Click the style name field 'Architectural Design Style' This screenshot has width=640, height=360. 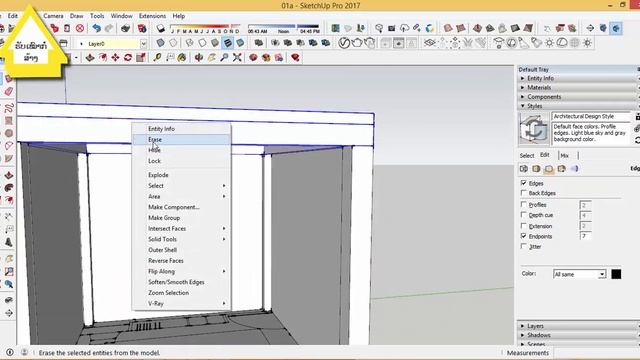tap(591, 116)
